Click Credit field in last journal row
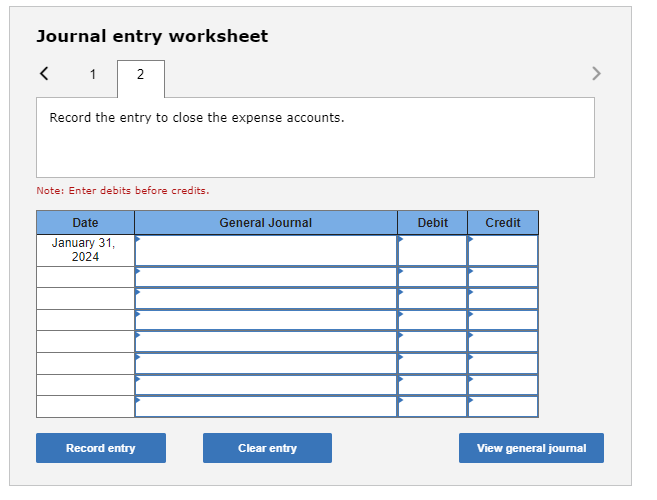 pyautogui.click(x=503, y=406)
